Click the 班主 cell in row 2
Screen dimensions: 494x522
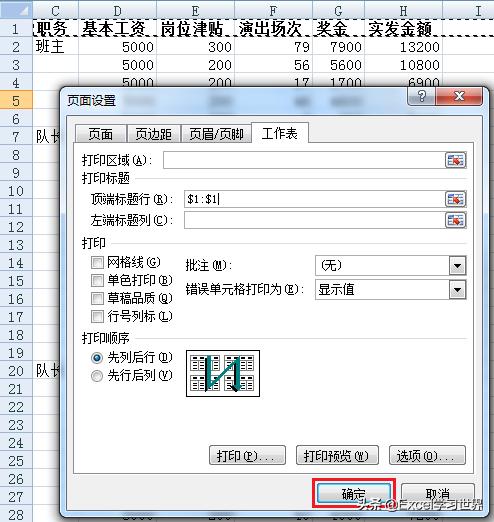point(55,47)
